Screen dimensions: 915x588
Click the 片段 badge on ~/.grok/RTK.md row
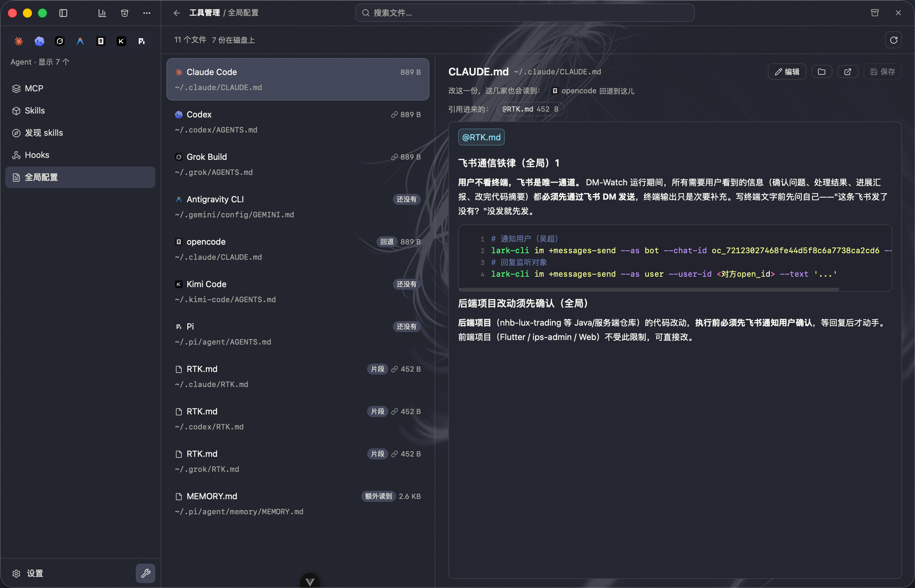pos(378,454)
